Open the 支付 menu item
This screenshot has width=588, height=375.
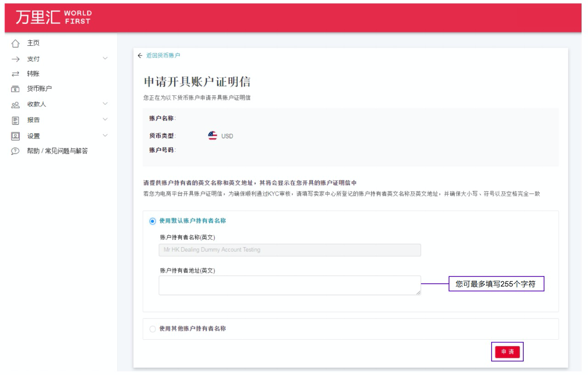click(34, 59)
